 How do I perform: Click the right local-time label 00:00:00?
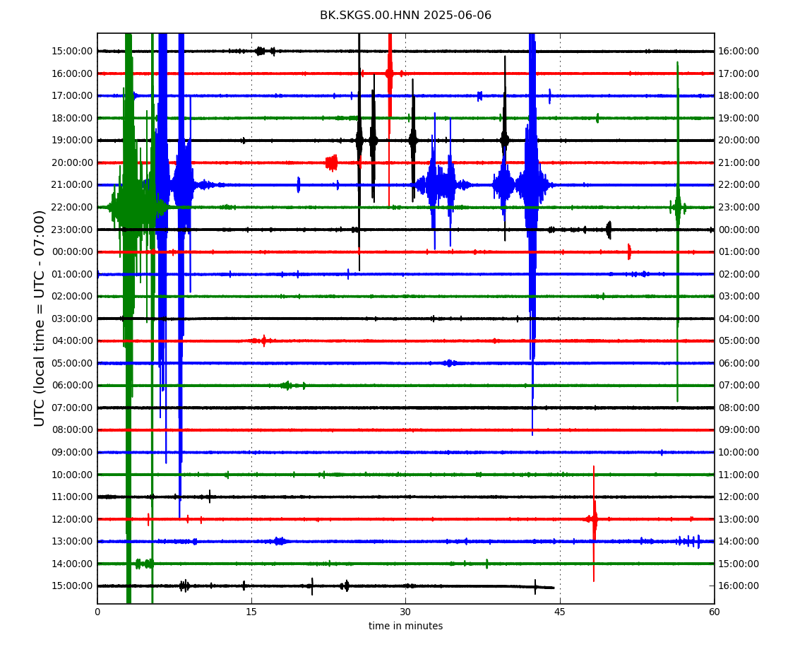(739, 230)
